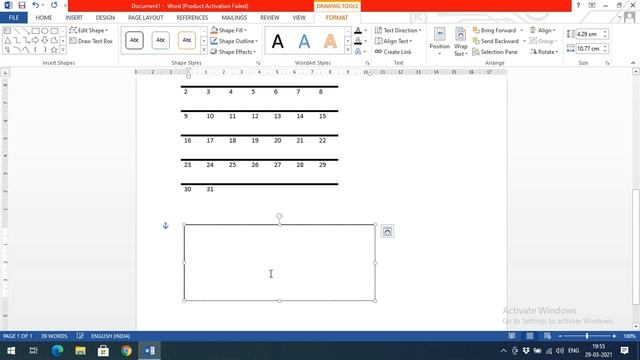Apply black WordArt style A
640x360 pixels.
click(278, 41)
